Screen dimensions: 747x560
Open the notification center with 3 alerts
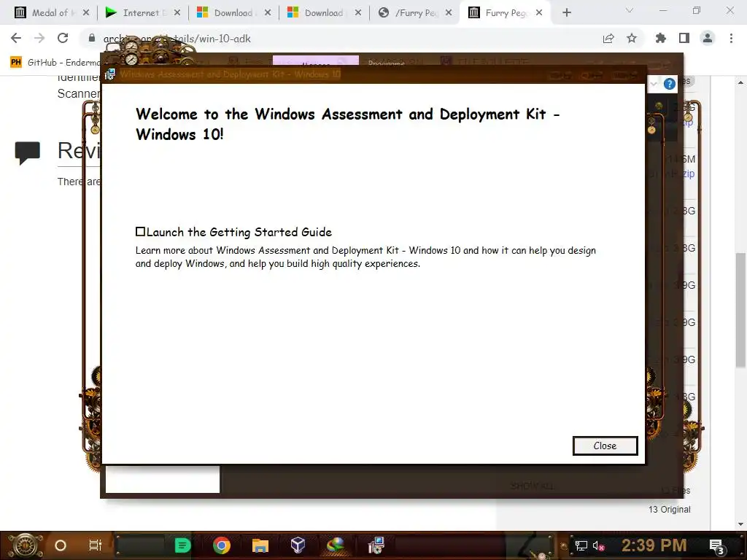coord(717,546)
